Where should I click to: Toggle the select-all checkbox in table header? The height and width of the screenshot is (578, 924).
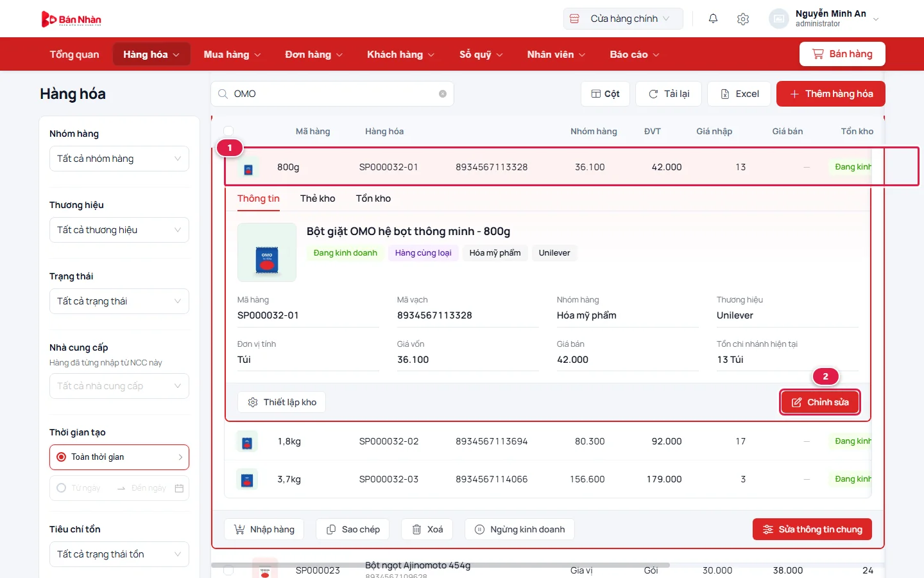click(x=228, y=131)
